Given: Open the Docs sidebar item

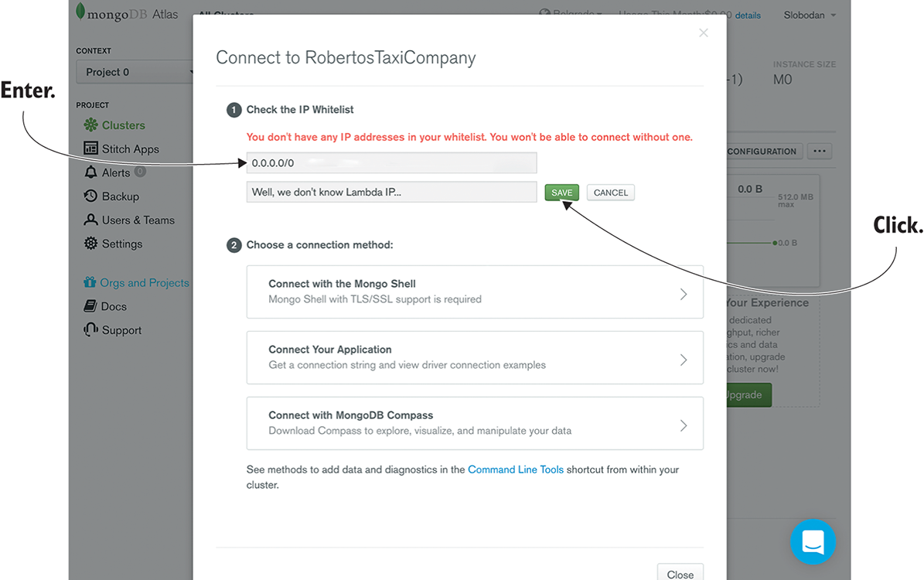Looking at the screenshot, I should 113,307.
